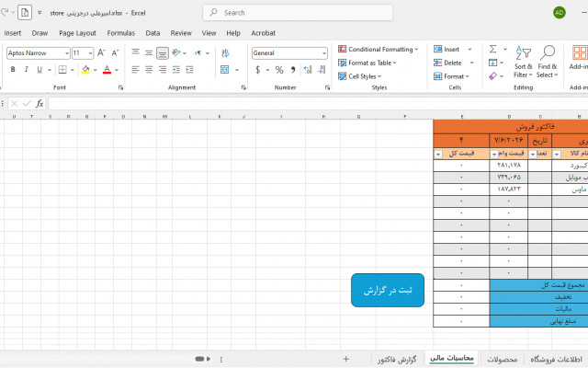The height and width of the screenshot is (368, 588).
Task: Select the date cell ۷/۶/۲۰۲۶
Action: click(508, 141)
